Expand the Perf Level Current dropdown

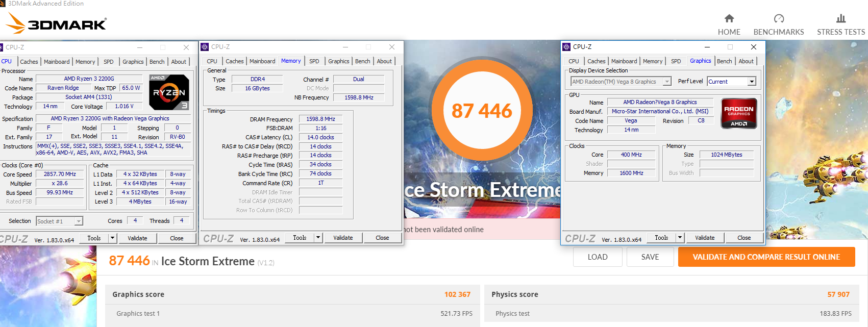coord(752,82)
